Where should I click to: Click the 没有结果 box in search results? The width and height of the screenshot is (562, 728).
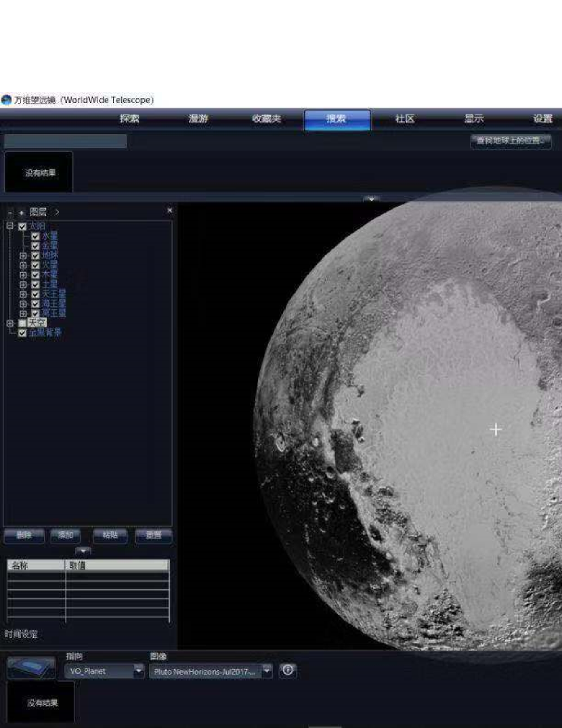(x=39, y=172)
